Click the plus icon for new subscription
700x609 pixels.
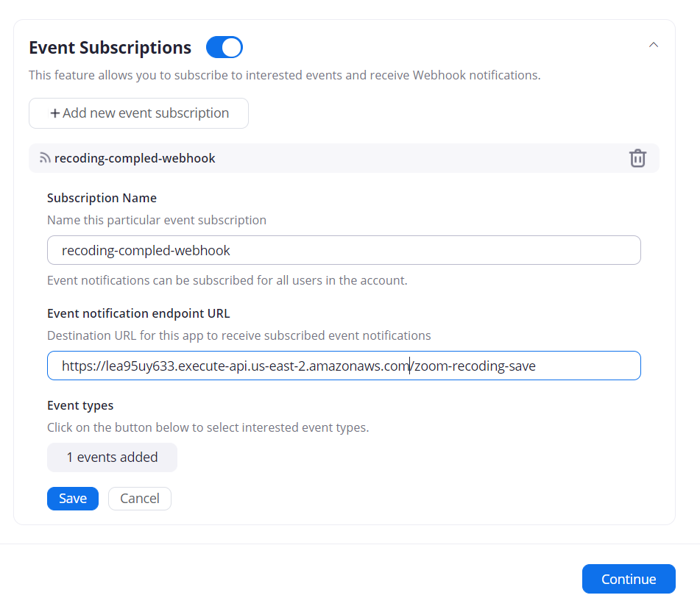pos(55,113)
